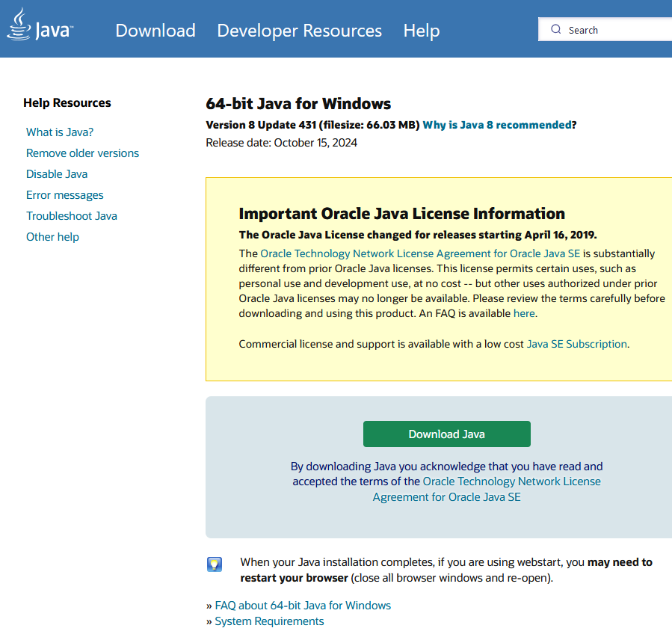Image resolution: width=672 pixels, height=634 pixels.
Task: Open the Developer Resources menu
Action: (299, 31)
